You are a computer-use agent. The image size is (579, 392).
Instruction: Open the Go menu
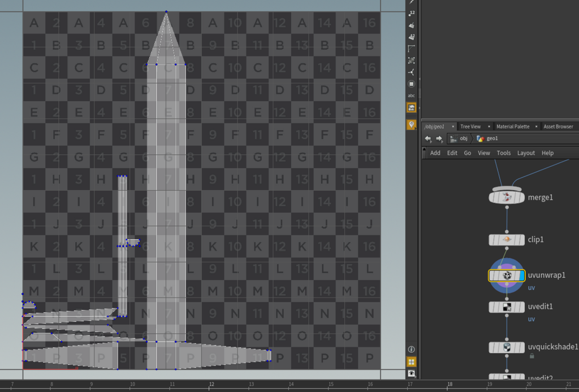coord(468,153)
